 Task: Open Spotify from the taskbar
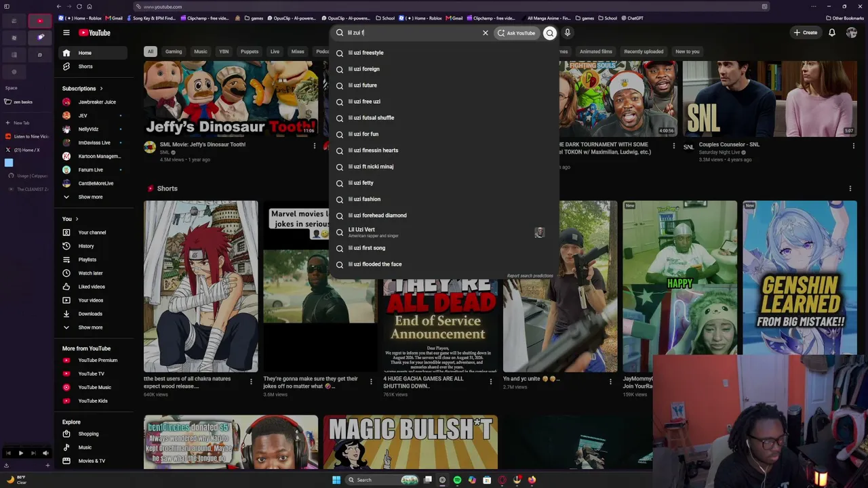(457, 480)
